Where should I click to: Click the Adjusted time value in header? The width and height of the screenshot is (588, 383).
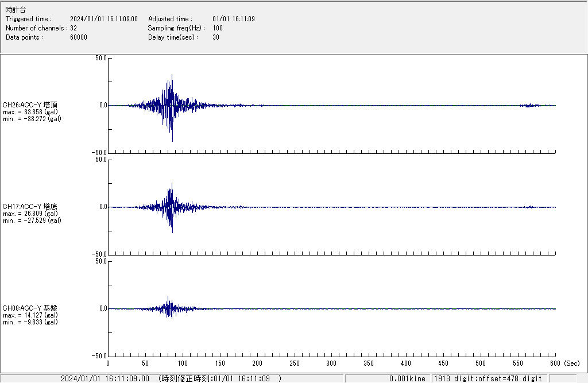(233, 19)
